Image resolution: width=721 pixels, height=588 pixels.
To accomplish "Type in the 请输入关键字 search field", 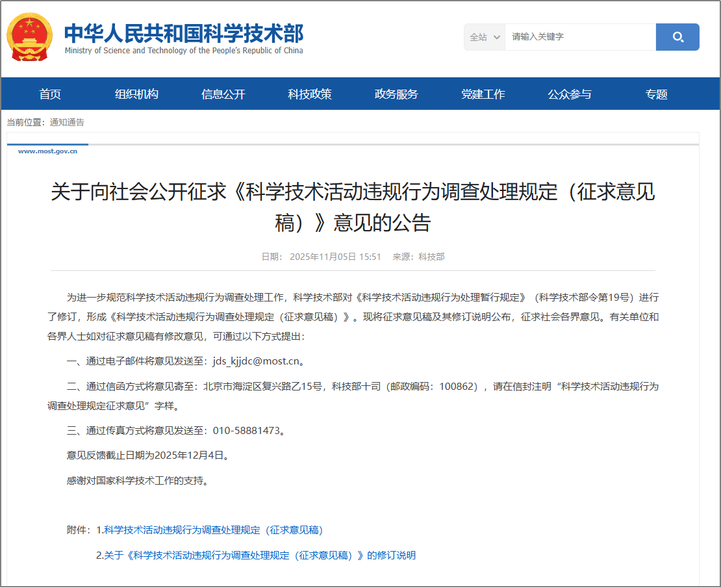I will (x=579, y=37).
